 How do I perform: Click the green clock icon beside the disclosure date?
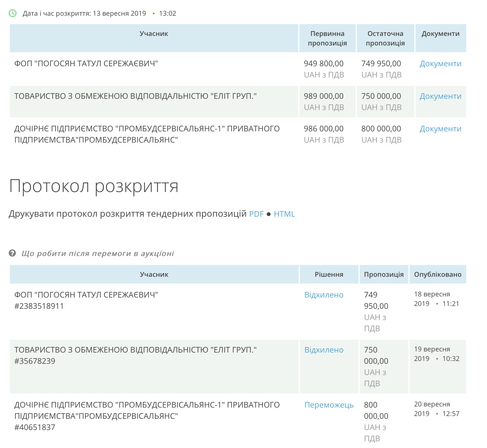pyautogui.click(x=13, y=13)
